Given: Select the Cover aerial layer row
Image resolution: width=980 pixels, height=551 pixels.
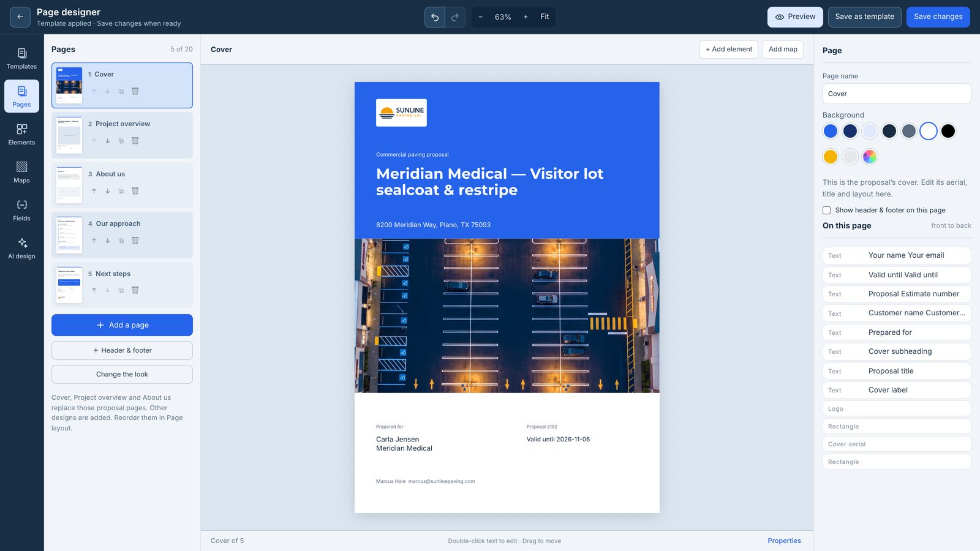Looking at the screenshot, I should (x=897, y=444).
